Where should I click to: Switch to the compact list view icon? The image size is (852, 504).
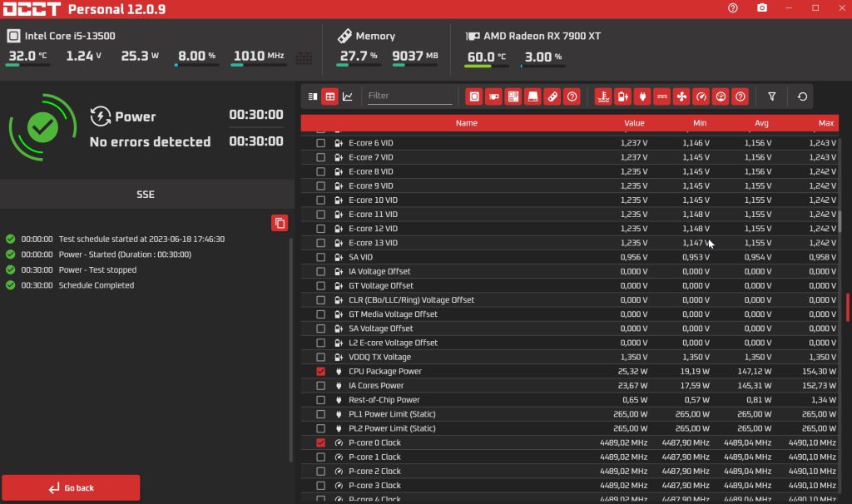pos(313,96)
